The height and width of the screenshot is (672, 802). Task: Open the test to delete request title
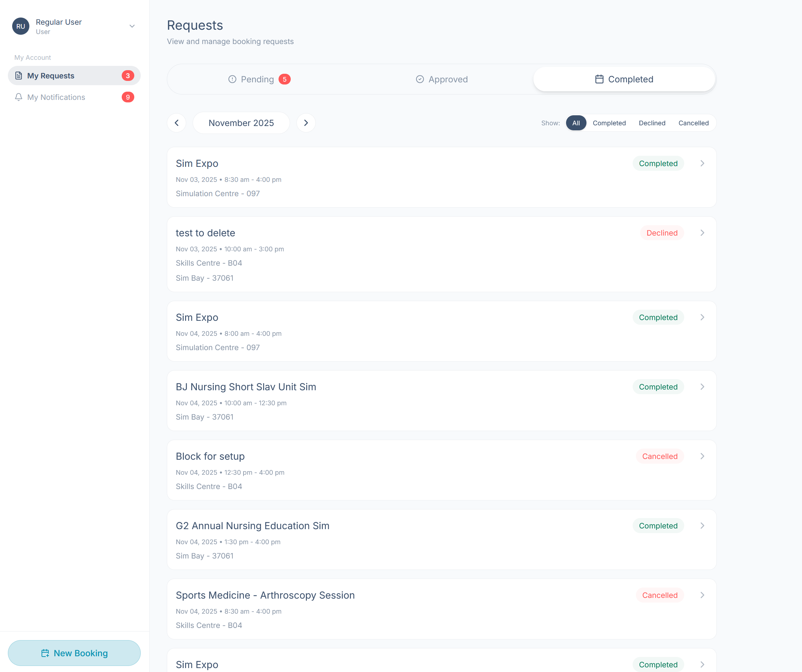pyautogui.click(x=206, y=233)
